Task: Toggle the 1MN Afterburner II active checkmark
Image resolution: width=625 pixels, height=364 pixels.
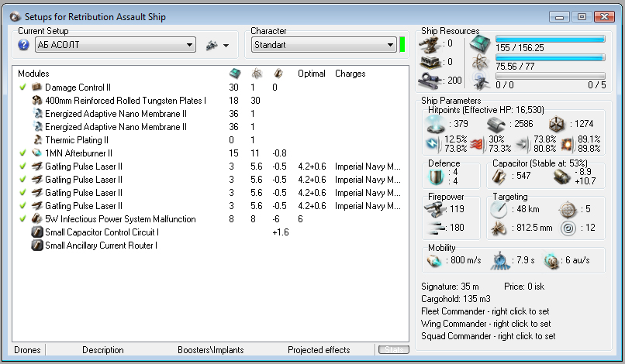Action: (x=22, y=153)
